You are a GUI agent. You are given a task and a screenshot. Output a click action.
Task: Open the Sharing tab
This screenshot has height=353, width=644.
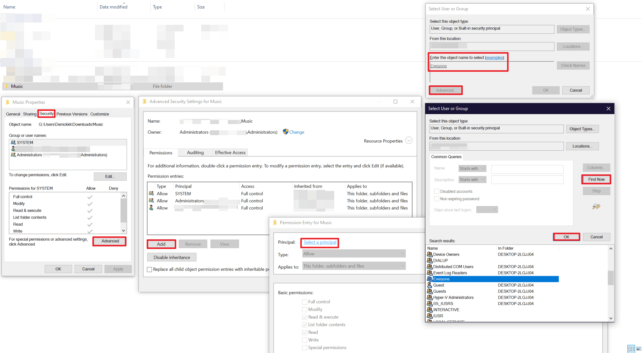(30, 114)
